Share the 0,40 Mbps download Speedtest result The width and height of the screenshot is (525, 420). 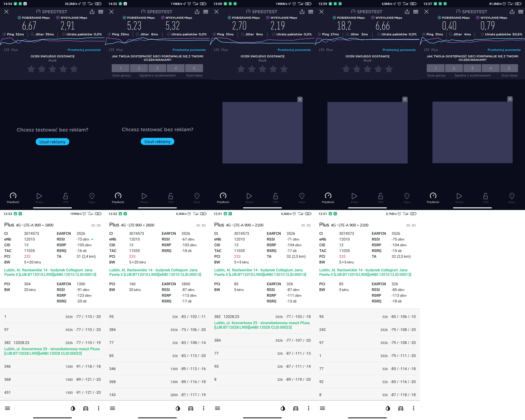tap(512, 12)
